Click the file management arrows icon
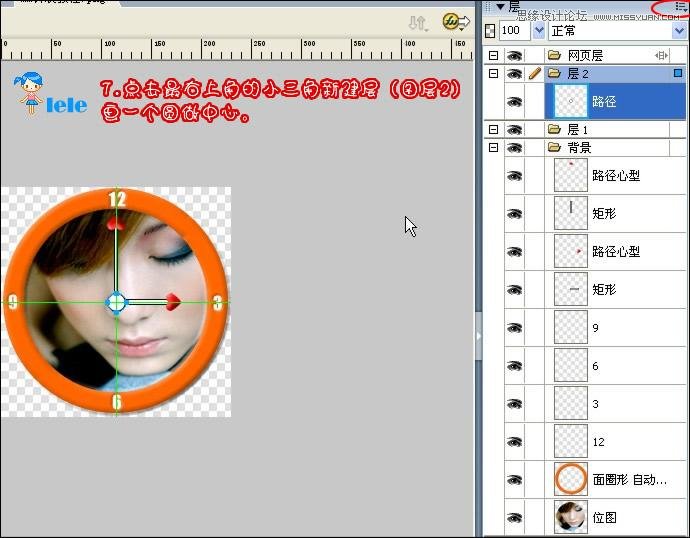690x538 pixels. point(418,22)
